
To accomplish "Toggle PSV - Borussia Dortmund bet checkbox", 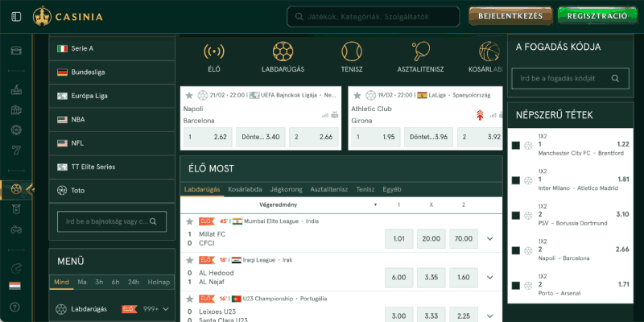I will [516, 216].
